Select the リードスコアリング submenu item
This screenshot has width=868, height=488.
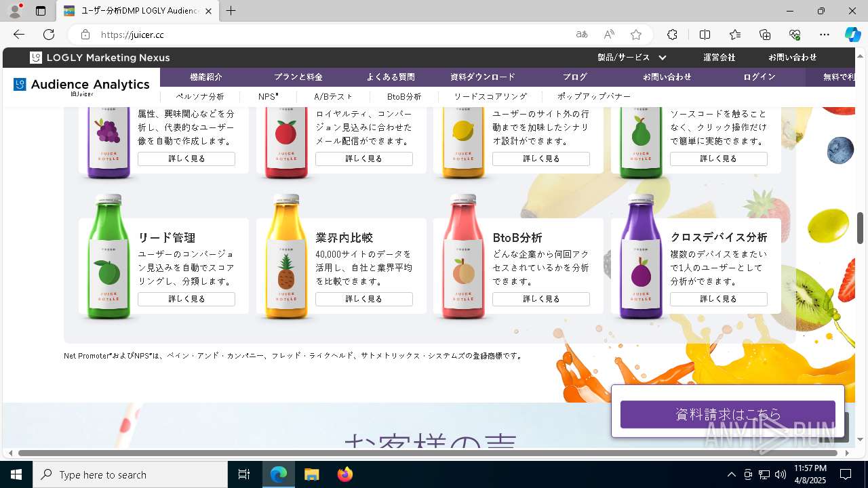pyautogui.click(x=490, y=97)
